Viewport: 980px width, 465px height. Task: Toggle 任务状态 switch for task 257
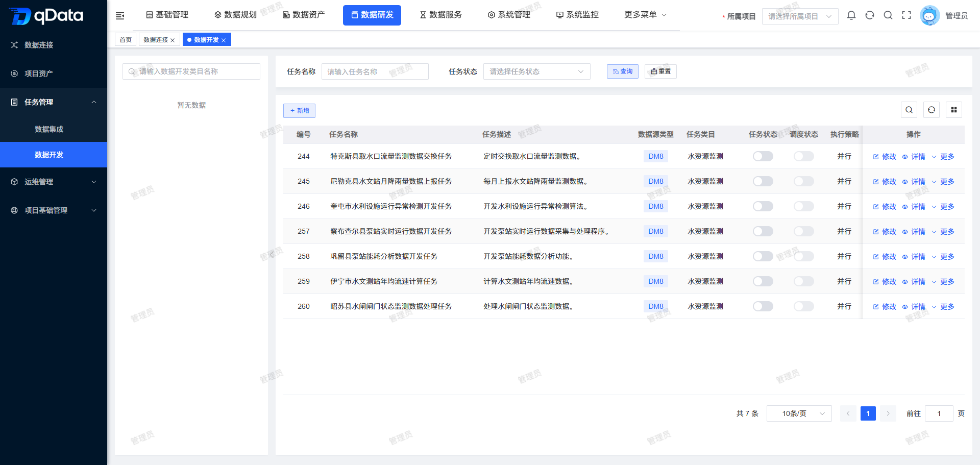(x=763, y=231)
